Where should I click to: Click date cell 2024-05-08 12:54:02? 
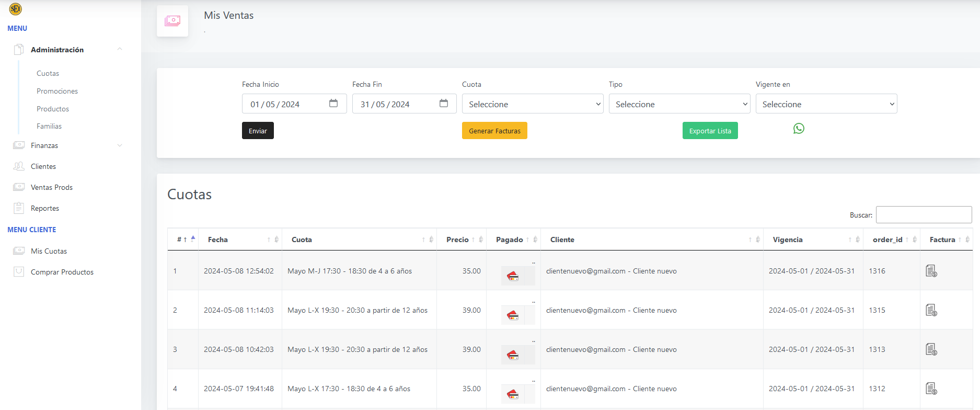point(239,271)
